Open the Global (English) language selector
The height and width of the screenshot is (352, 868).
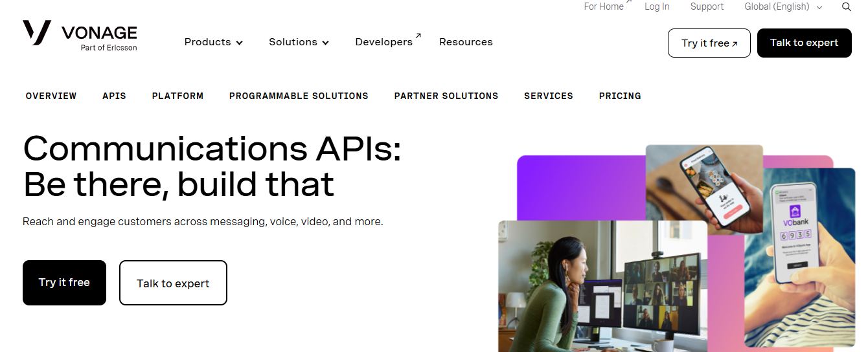click(x=783, y=6)
